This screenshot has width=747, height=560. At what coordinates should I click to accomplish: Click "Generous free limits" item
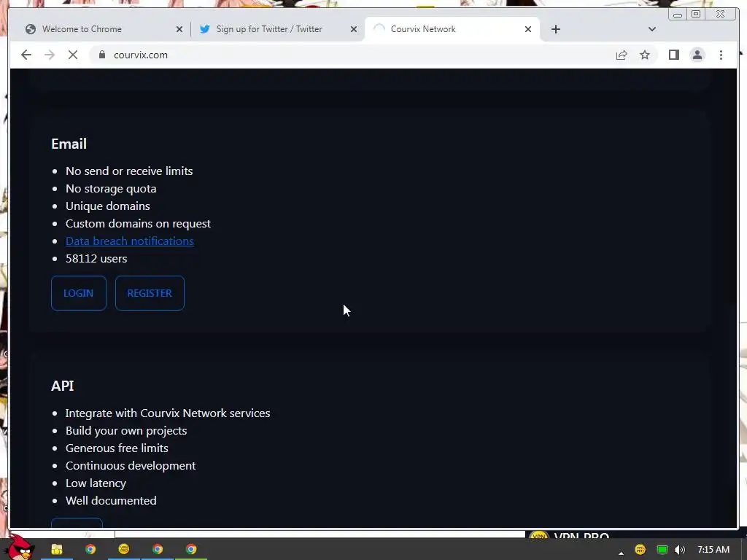[x=117, y=448]
